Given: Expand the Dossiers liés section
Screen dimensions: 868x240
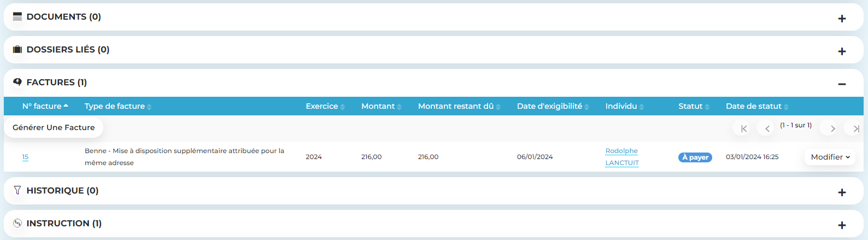Looking at the screenshot, I should coord(842,51).
